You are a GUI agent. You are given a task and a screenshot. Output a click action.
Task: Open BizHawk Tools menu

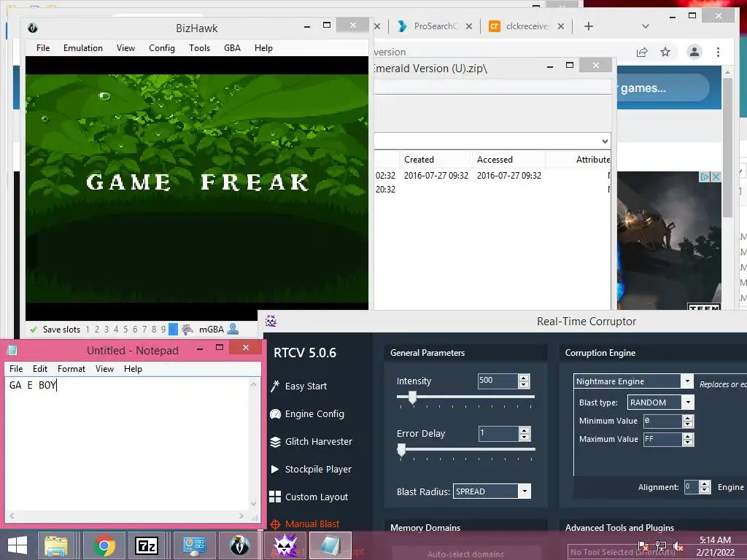[x=199, y=48]
